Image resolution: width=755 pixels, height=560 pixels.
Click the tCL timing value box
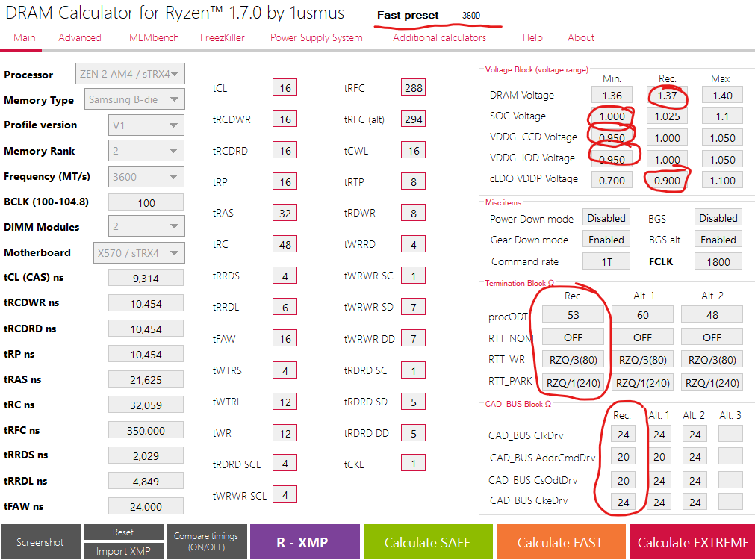pos(285,87)
